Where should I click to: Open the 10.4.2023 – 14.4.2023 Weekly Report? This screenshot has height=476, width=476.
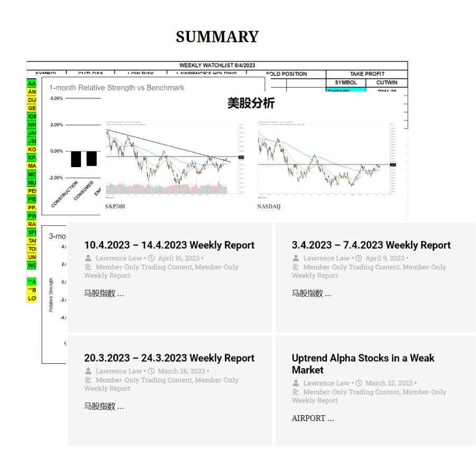(169, 245)
